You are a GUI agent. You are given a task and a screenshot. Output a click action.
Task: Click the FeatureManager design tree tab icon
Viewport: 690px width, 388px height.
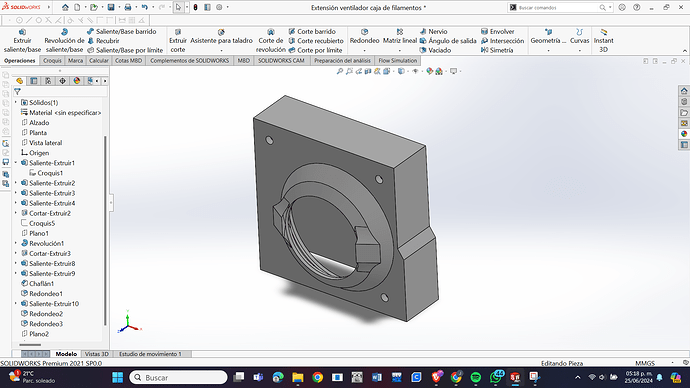(19, 81)
